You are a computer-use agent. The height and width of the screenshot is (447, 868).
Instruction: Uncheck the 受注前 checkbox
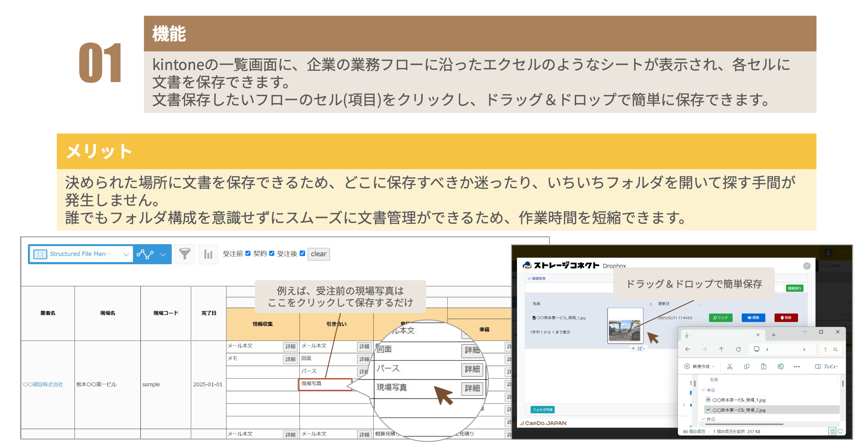click(248, 254)
